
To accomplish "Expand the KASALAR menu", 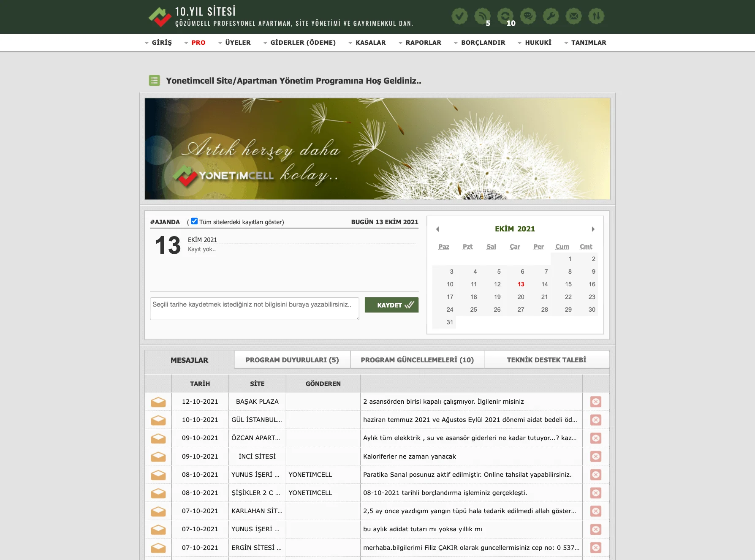I will point(367,43).
